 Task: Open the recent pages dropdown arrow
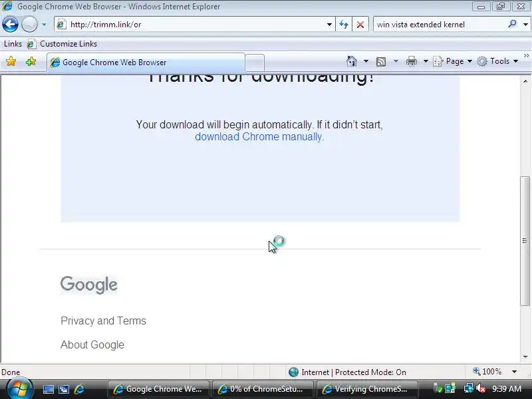[x=44, y=25]
